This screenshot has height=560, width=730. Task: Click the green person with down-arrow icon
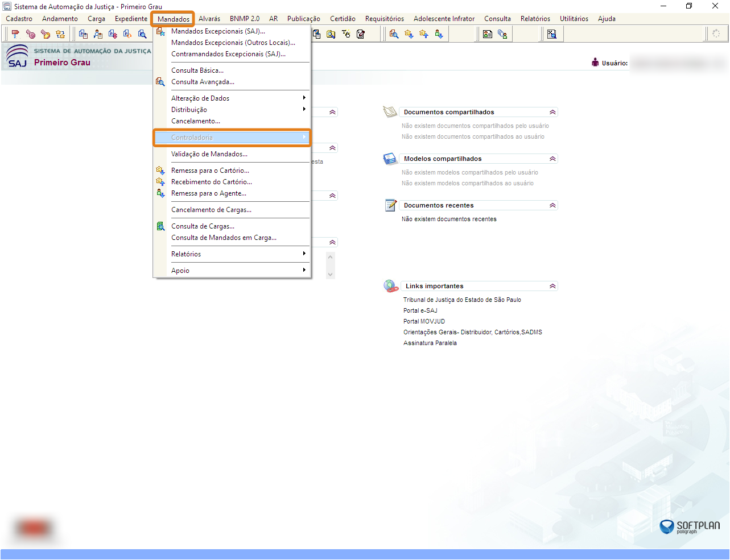pos(439,34)
